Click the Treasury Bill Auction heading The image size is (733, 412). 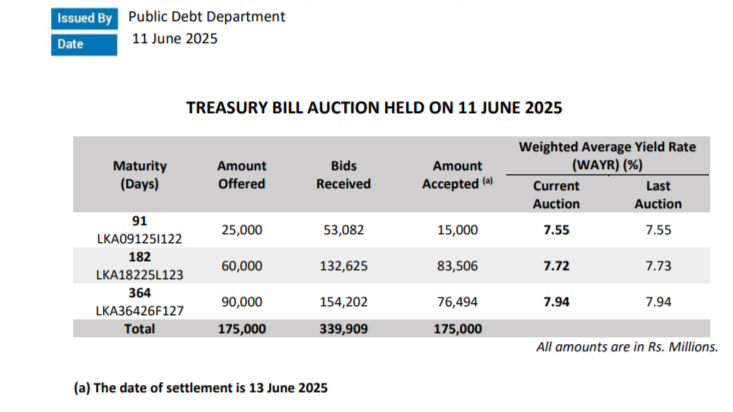coord(374,108)
